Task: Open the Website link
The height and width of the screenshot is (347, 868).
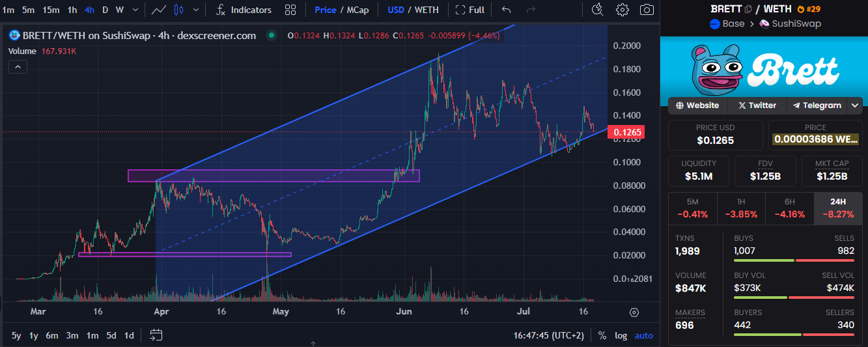Action: pyautogui.click(x=698, y=105)
